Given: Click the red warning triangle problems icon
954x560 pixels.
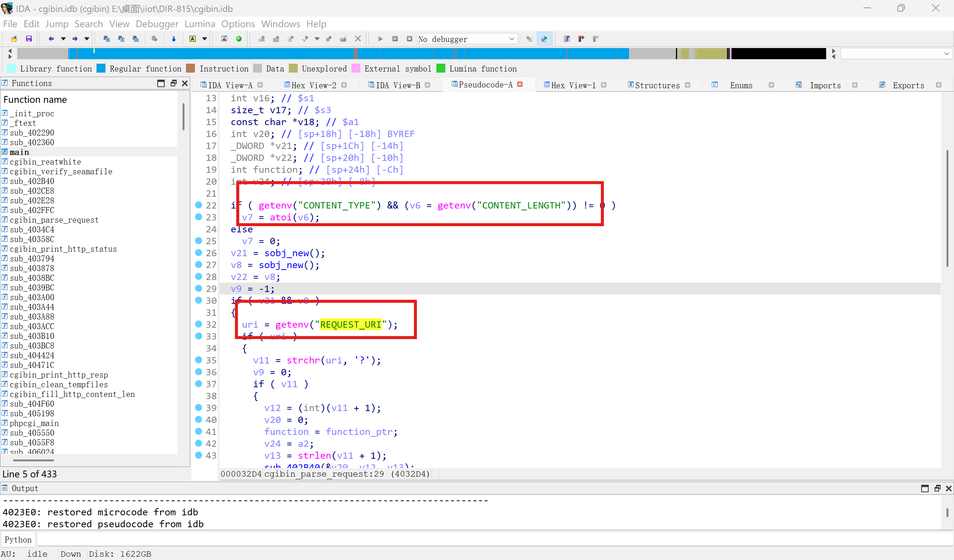Looking at the screenshot, I should pyautogui.click(x=224, y=39).
